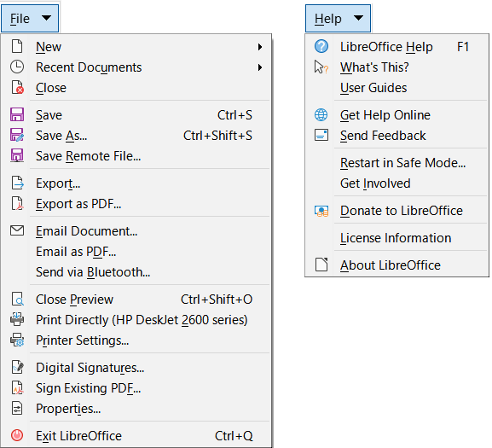
Task: Open License Information entry
Action: (x=397, y=238)
